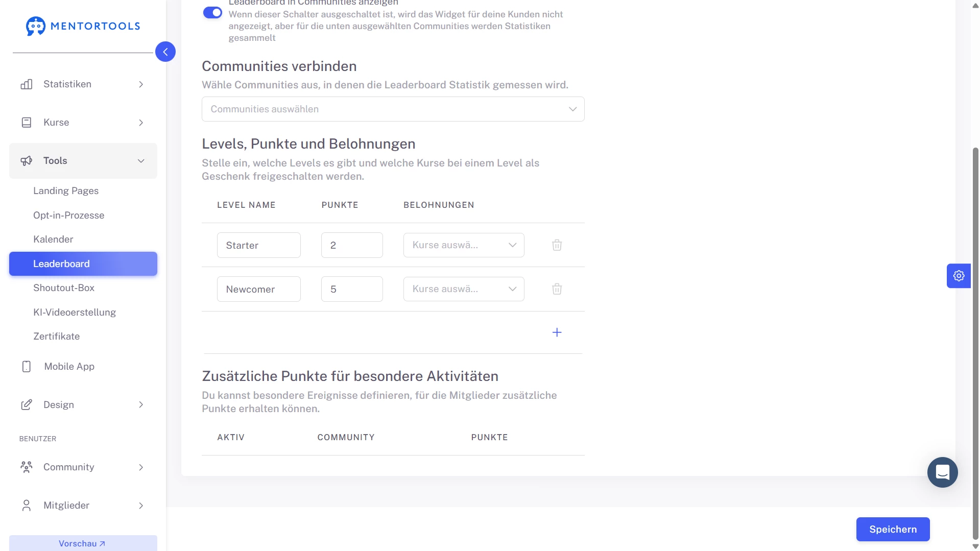Delete the Newcomer level row
The height and width of the screenshot is (551, 980).
(557, 289)
